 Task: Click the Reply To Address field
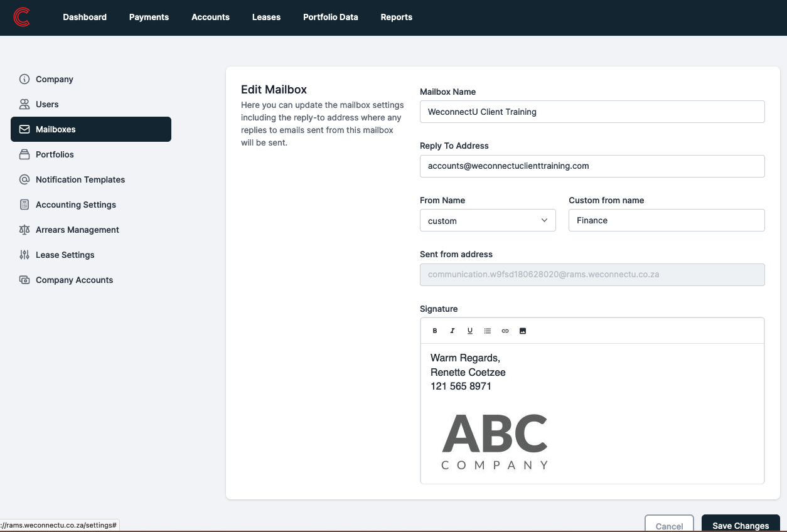(x=592, y=166)
